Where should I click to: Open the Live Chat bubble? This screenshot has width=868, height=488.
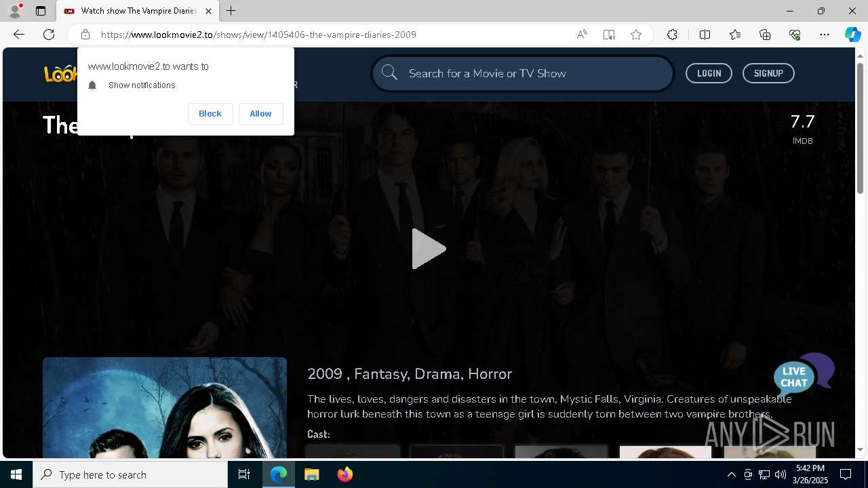804,373
